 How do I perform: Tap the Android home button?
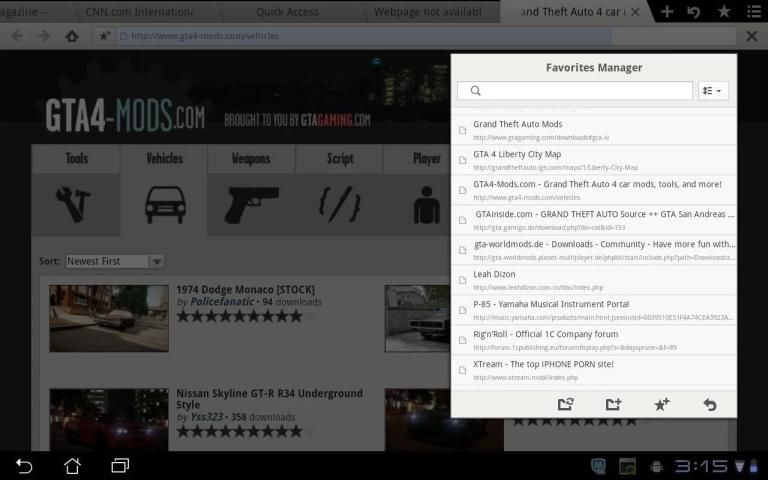click(x=72, y=465)
